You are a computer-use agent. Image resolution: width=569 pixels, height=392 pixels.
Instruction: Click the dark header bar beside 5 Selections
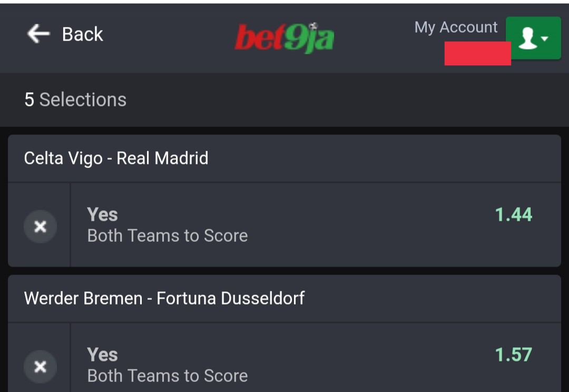(284, 100)
